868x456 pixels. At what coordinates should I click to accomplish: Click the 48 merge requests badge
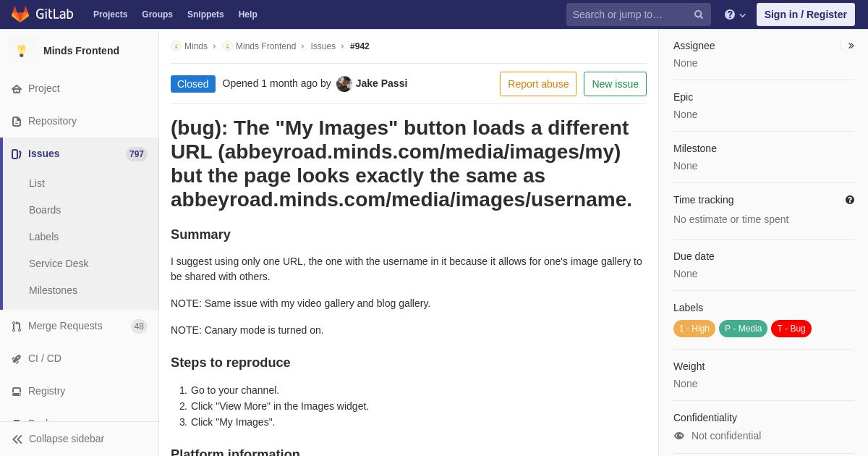139,326
